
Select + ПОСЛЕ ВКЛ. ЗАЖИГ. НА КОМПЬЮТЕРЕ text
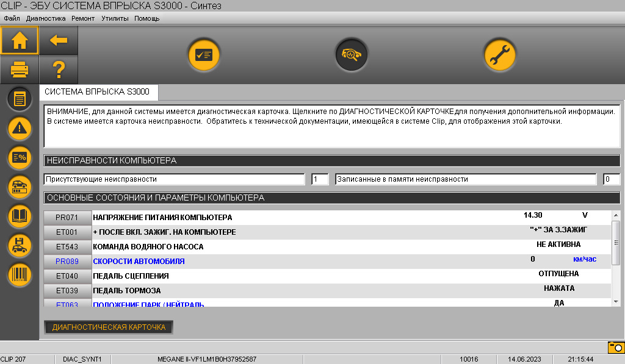click(x=164, y=232)
